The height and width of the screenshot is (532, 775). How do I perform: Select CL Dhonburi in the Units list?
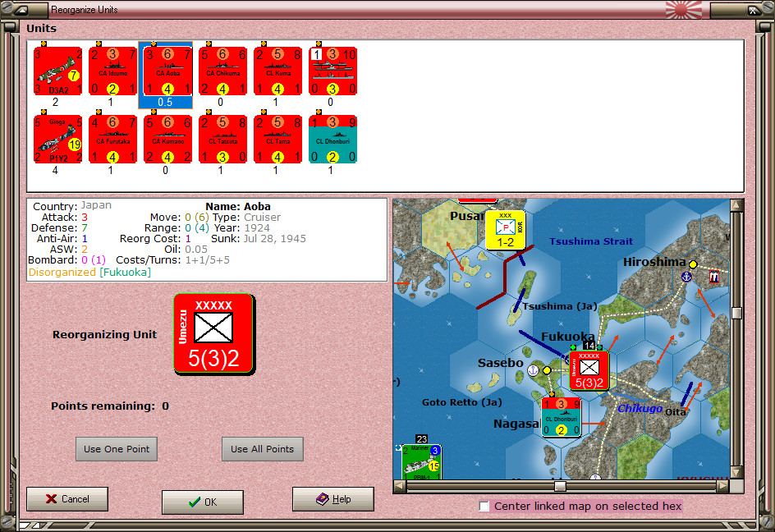[332, 139]
